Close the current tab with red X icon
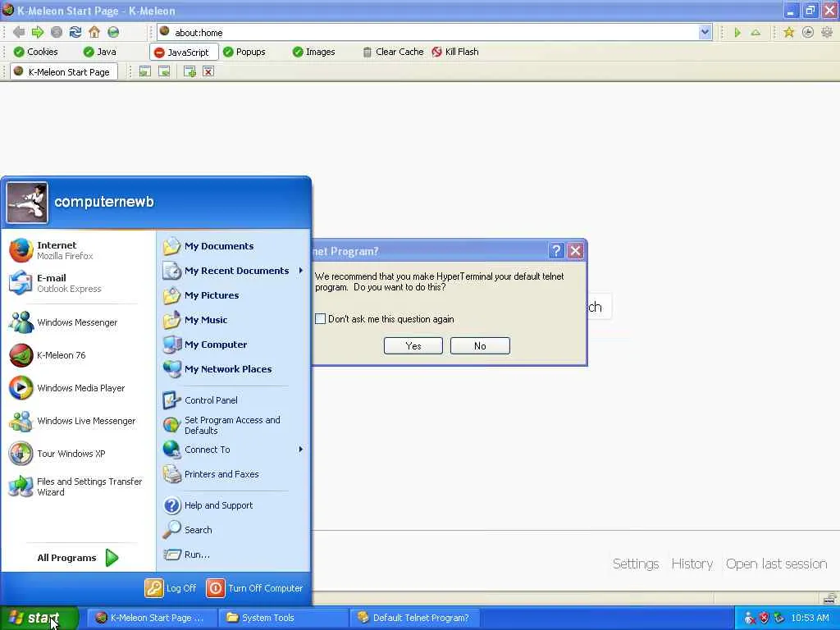 (208, 71)
